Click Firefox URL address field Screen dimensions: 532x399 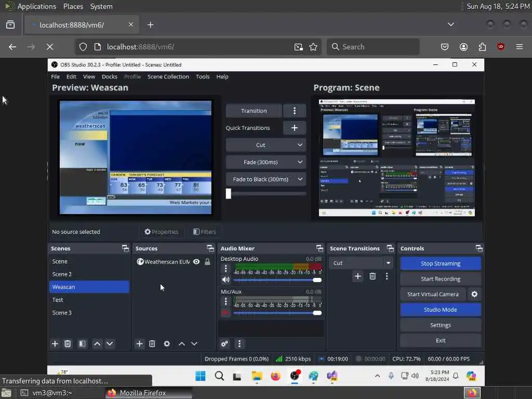click(198, 47)
